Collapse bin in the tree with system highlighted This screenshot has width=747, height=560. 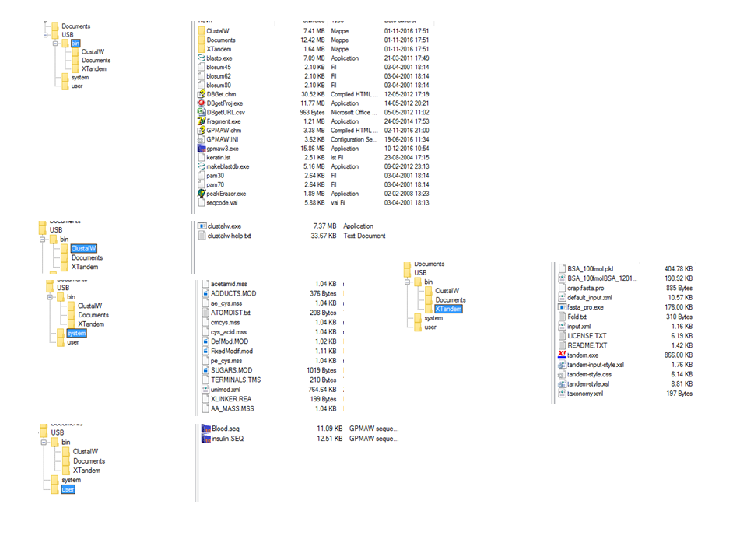click(x=50, y=297)
